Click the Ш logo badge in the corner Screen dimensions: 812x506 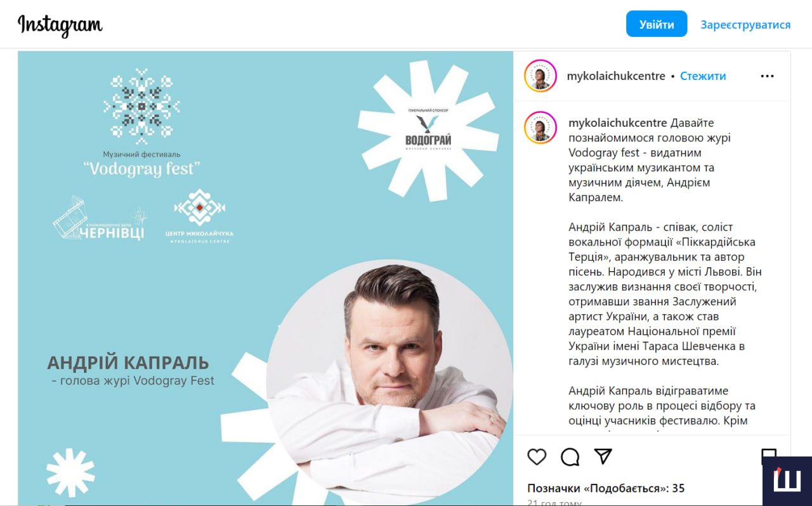[x=787, y=481]
